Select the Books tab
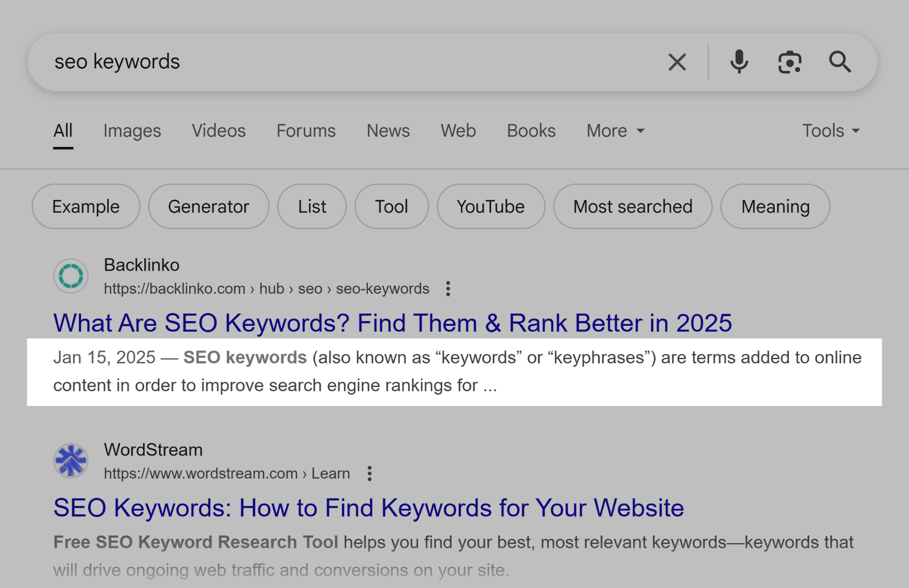This screenshot has width=909, height=588. (531, 130)
